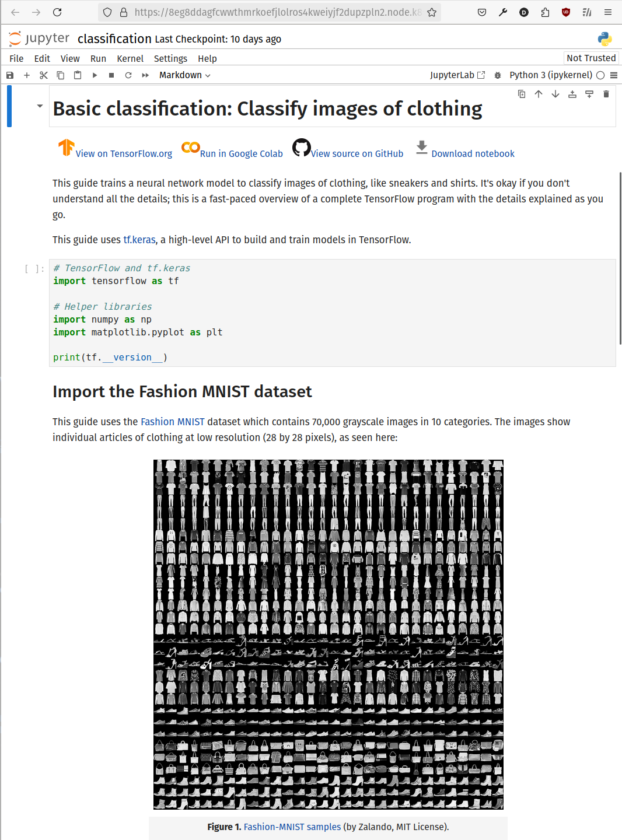Copy the selected cell

(61, 75)
